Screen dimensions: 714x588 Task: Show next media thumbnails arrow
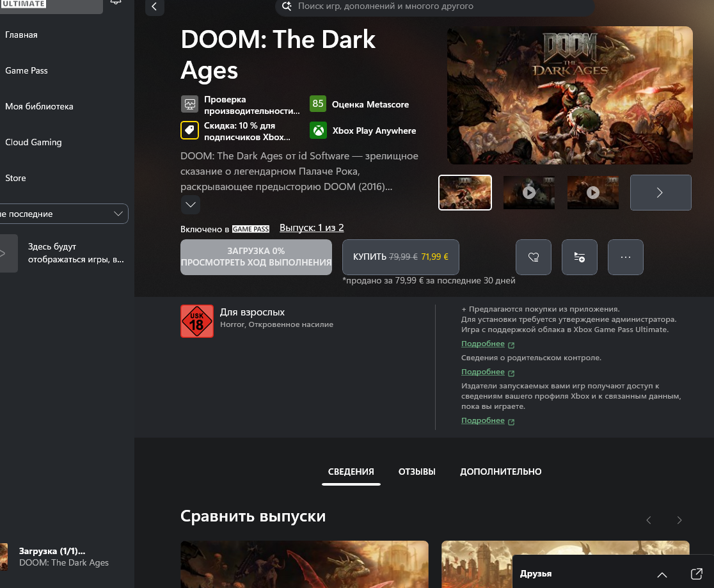coord(660,193)
